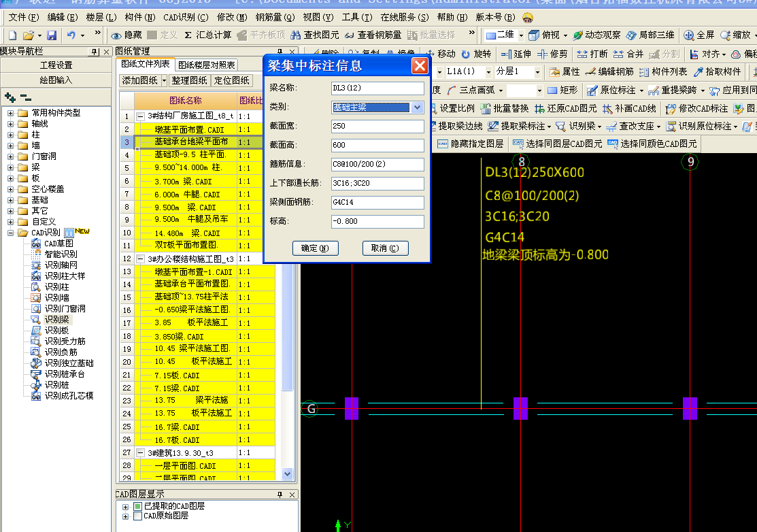This screenshot has height=532, width=757.
Task: Click the 箍筋信息 input field
Action: [x=377, y=164]
